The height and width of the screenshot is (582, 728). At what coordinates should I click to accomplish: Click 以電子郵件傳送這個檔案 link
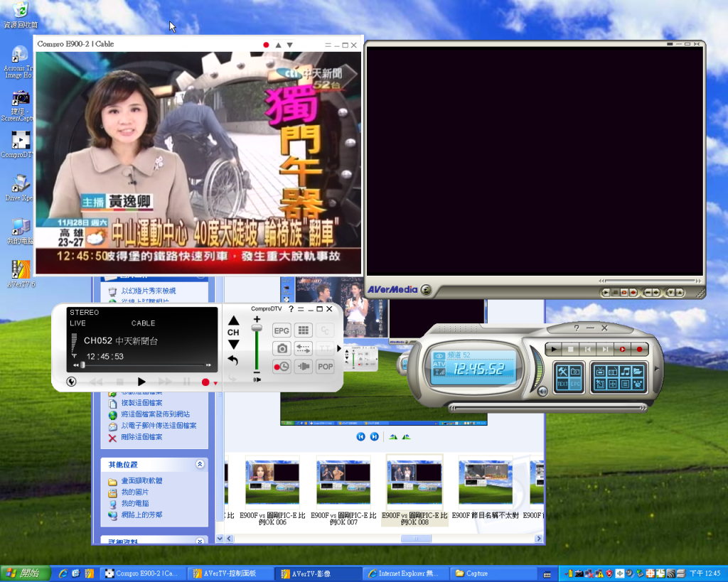(159, 426)
